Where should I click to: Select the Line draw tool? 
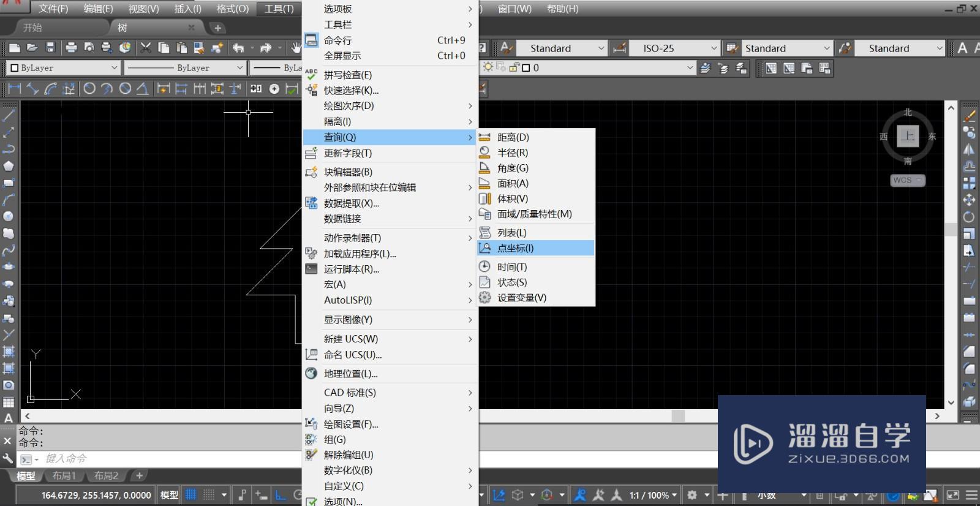click(9, 115)
